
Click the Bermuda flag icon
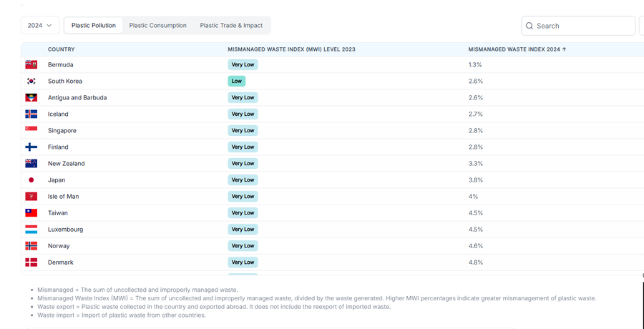(x=31, y=64)
